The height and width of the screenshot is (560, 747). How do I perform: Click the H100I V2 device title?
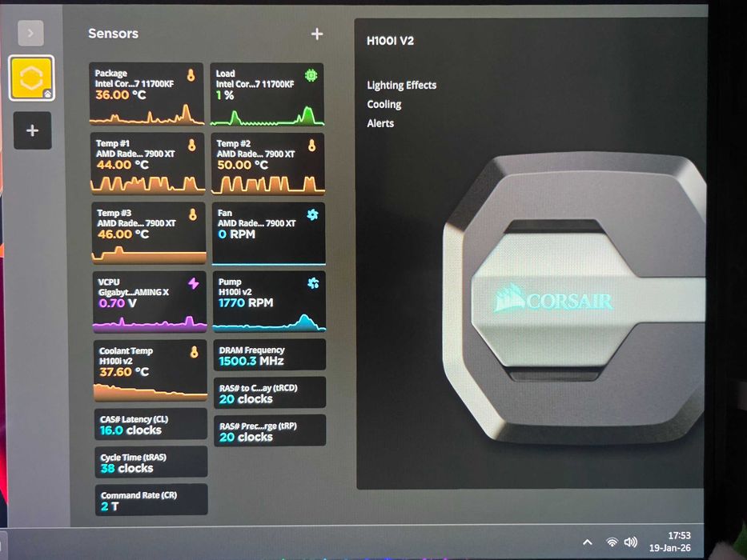click(x=390, y=41)
